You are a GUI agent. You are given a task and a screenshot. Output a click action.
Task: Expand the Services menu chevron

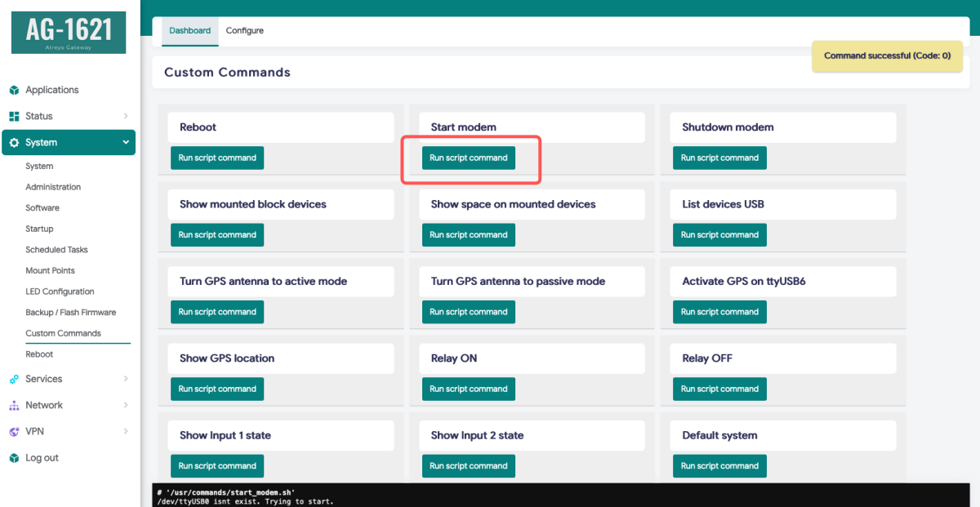click(x=126, y=379)
